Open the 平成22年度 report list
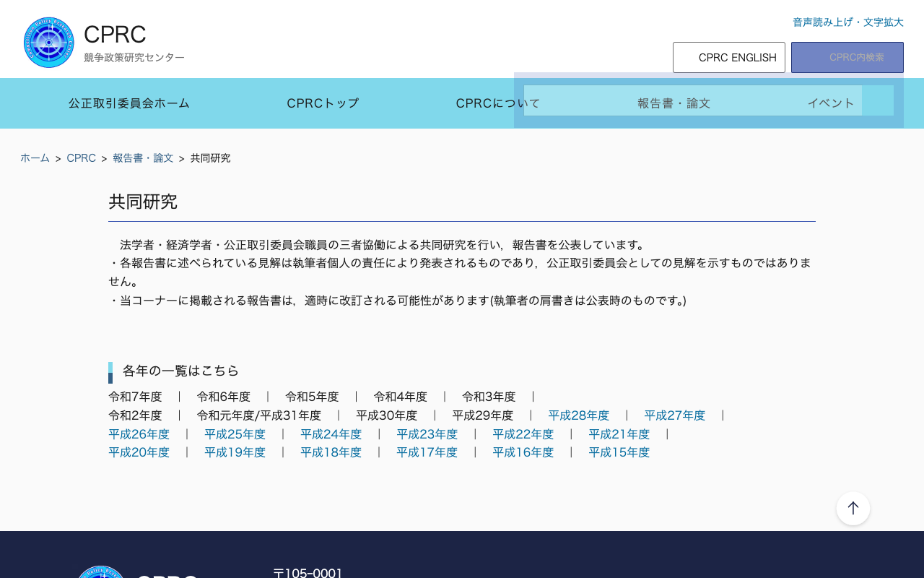 523,434
